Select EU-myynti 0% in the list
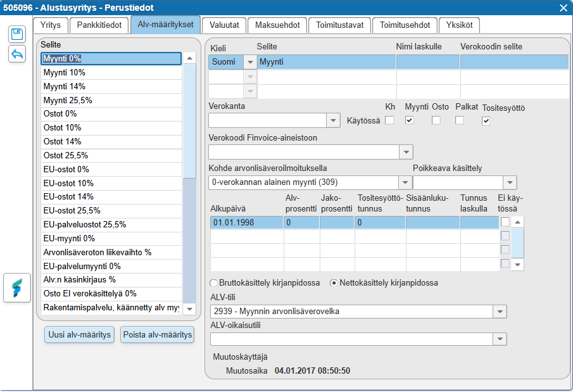Image resolution: width=573 pixels, height=392 pixels. (111, 238)
